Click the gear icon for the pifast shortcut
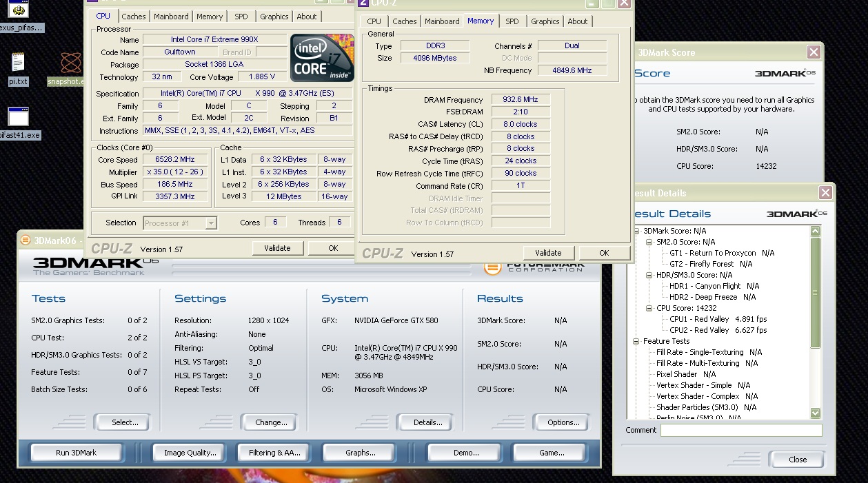 point(19,10)
